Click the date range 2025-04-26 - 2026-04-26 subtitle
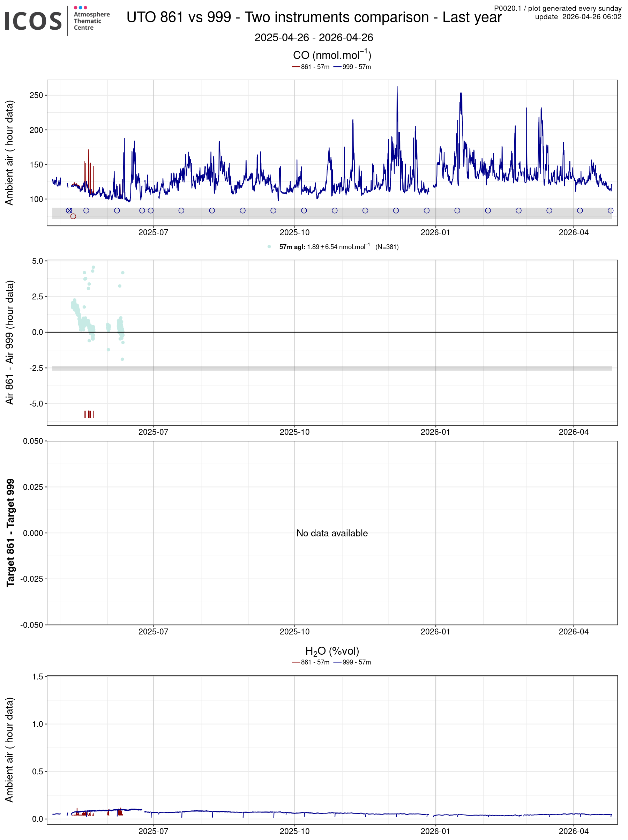Viewport: 628px width, 840px height. 314,38
